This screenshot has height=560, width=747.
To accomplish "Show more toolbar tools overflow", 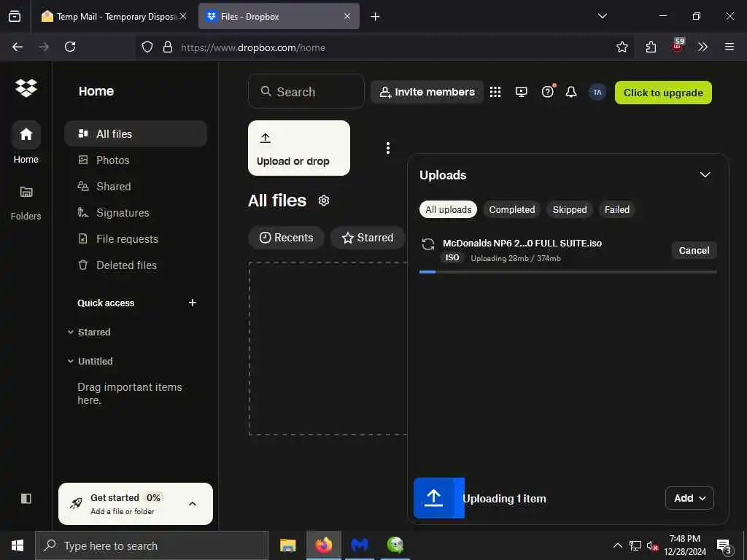I will 703,47.
